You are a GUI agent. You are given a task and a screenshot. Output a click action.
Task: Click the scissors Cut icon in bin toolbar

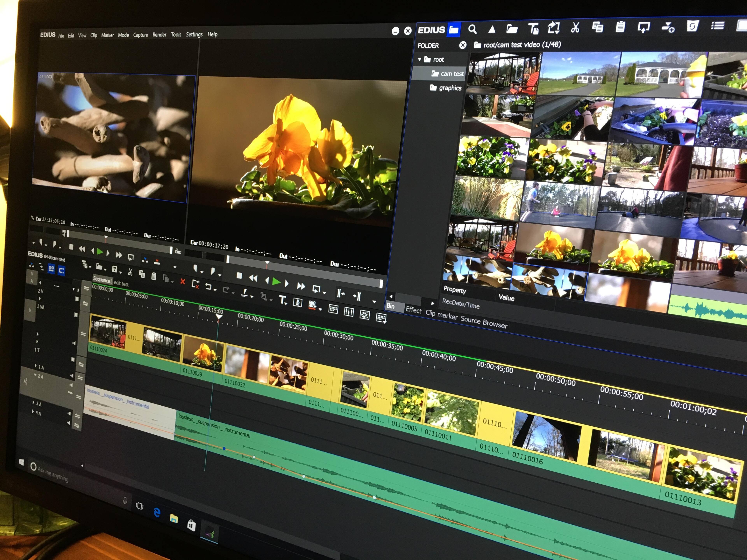(575, 27)
